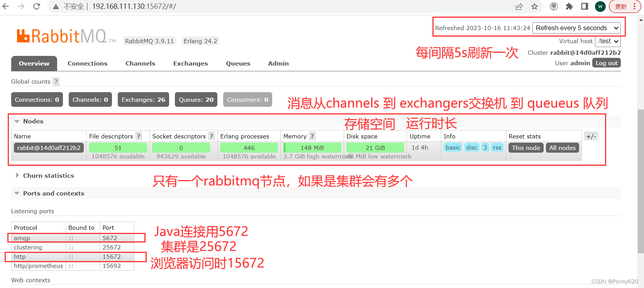
Task: Go to the Admin tab
Action: (x=278, y=64)
